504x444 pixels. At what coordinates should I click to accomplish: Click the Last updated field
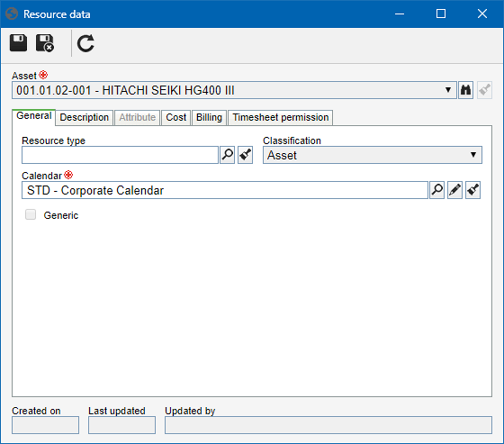[x=121, y=425]
